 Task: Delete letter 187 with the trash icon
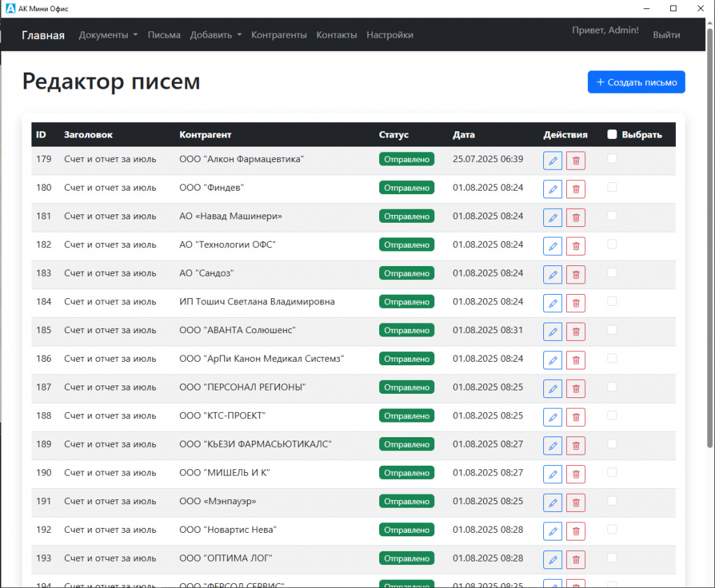[575, 389]
